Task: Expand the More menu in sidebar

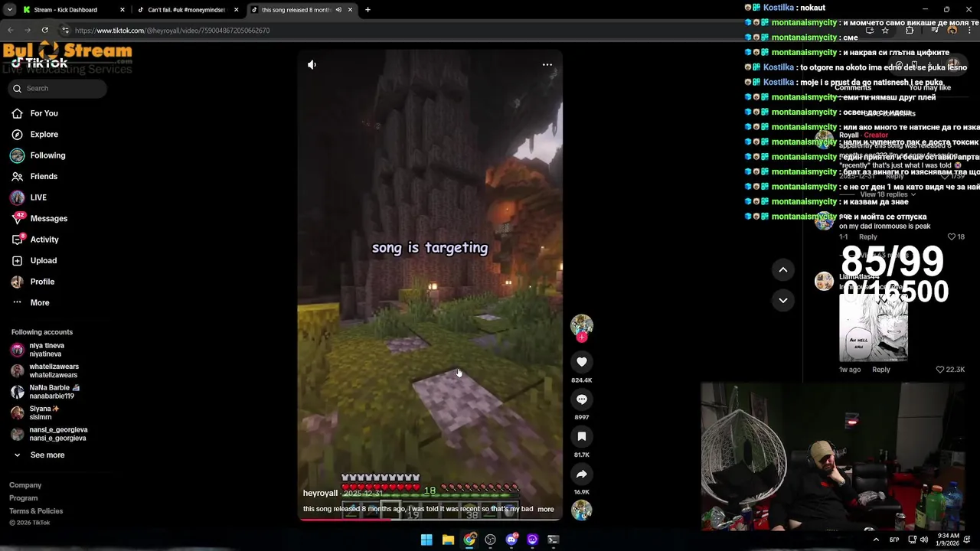Action: point(40,303)
